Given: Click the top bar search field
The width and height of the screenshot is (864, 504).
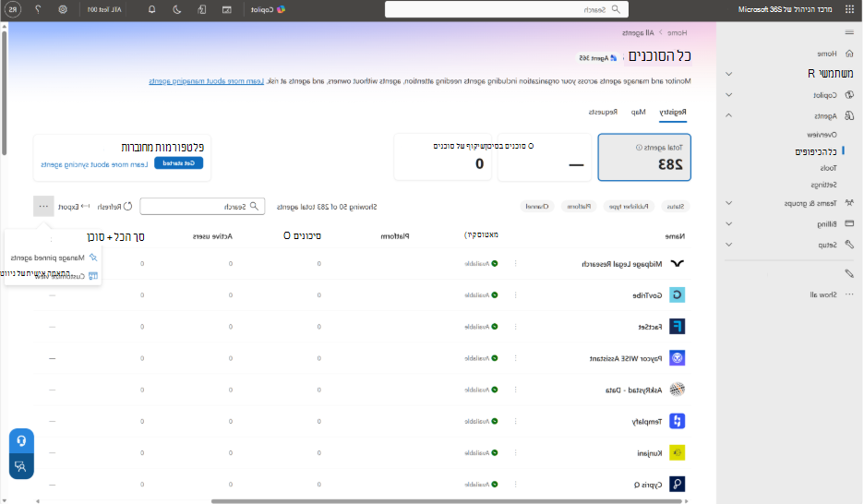Looking at the screenshot, I should coord(507,9).
